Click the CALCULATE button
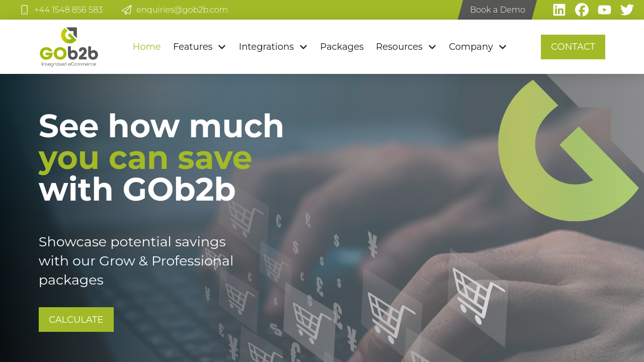 pos(76,319)
